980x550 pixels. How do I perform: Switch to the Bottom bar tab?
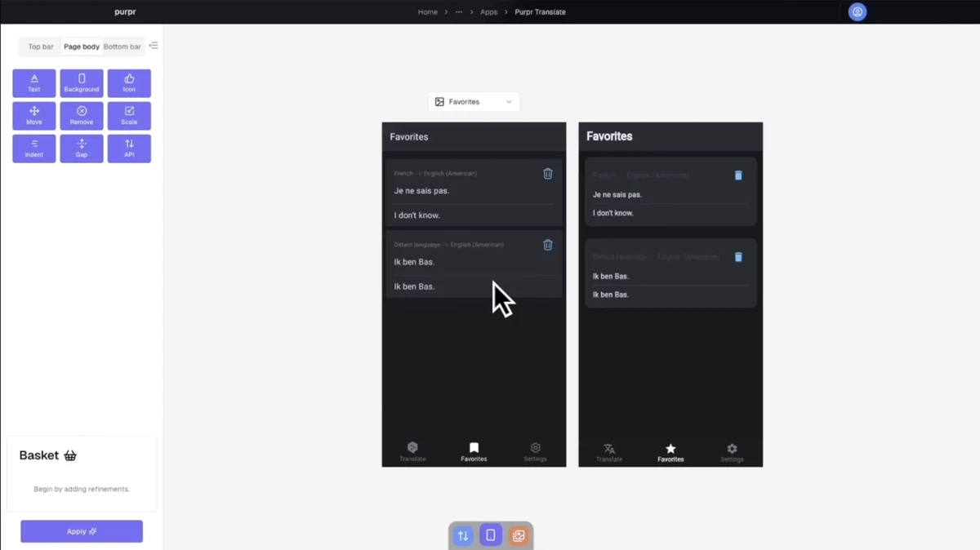click(x=122, y=47)
